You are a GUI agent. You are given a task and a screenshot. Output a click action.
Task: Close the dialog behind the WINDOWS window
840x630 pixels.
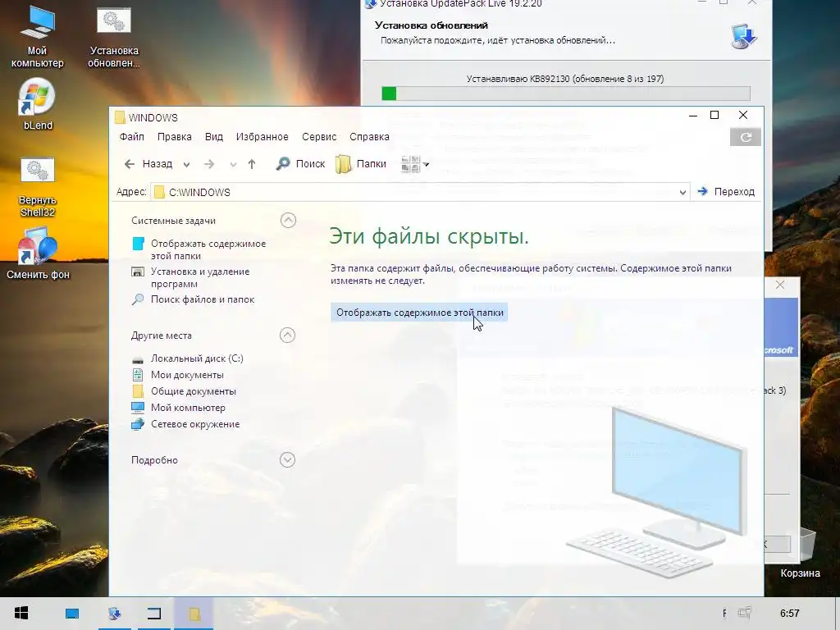(x=780, y=285)
